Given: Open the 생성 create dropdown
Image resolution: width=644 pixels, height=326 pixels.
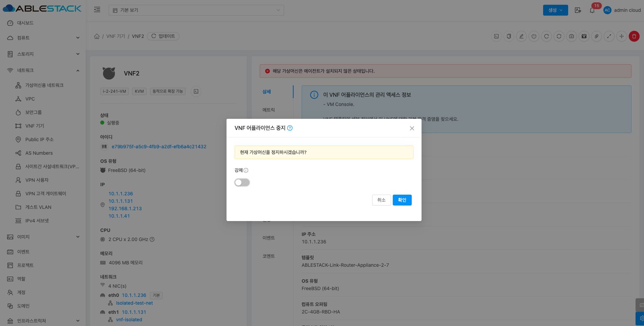Looking at the screenshot, I should [x=555, y=10].
